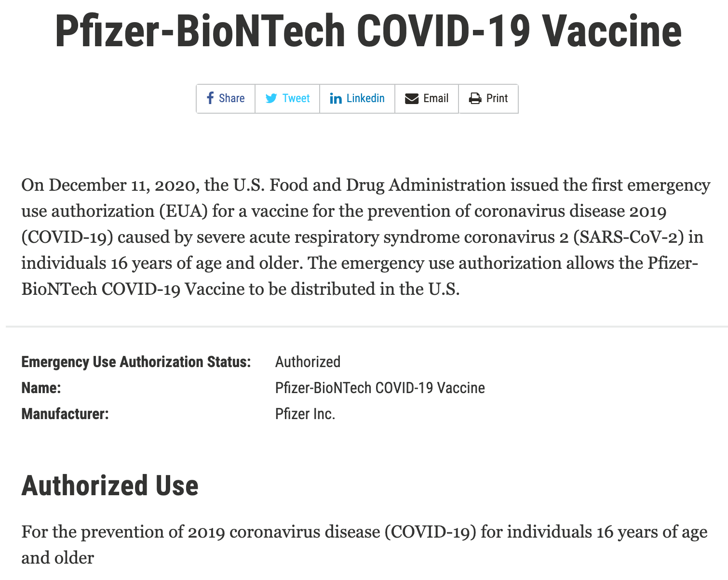This screenshot has height=580, width=728.
Task: Click the LinkedIn logo icon
Action: 336,98
